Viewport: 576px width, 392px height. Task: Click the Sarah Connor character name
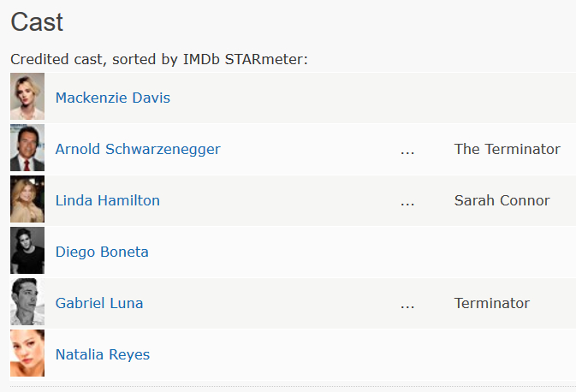click(x=502, y=200)
